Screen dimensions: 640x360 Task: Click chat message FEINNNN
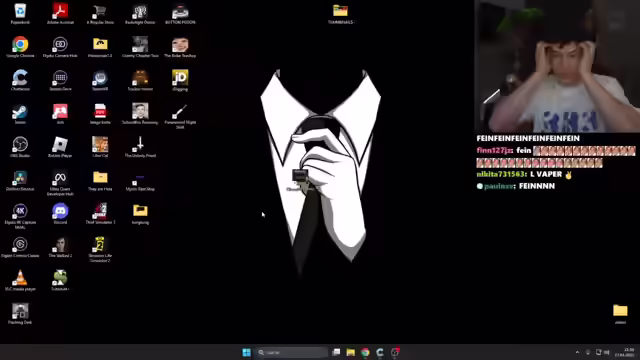(x=537, y=186)
